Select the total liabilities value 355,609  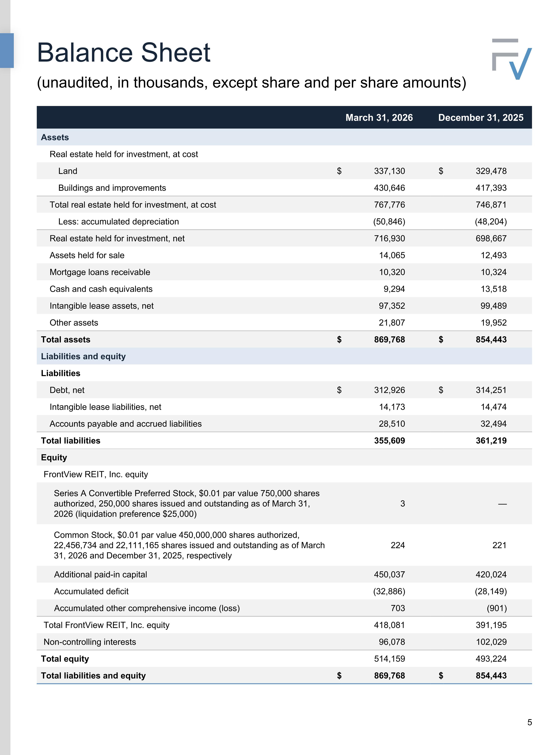tap(390, 441)
